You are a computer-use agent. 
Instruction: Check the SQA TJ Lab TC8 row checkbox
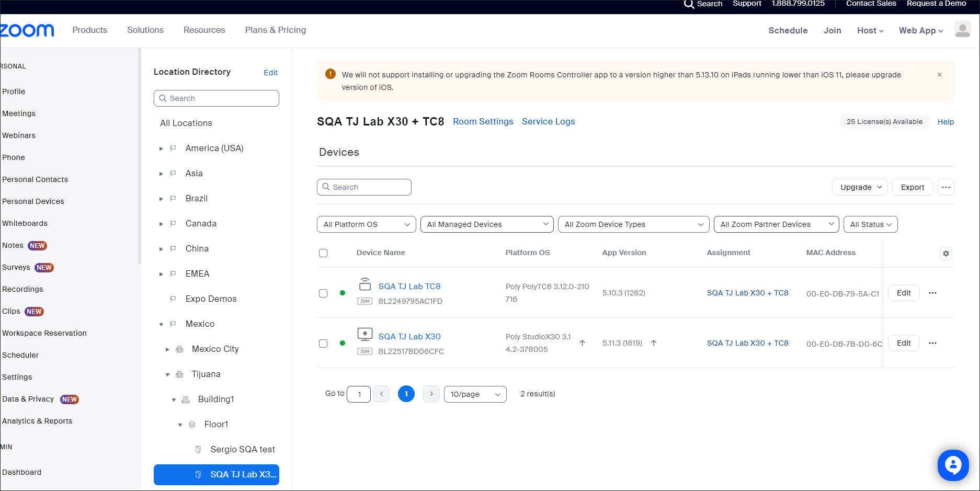(x=323, y=293)
